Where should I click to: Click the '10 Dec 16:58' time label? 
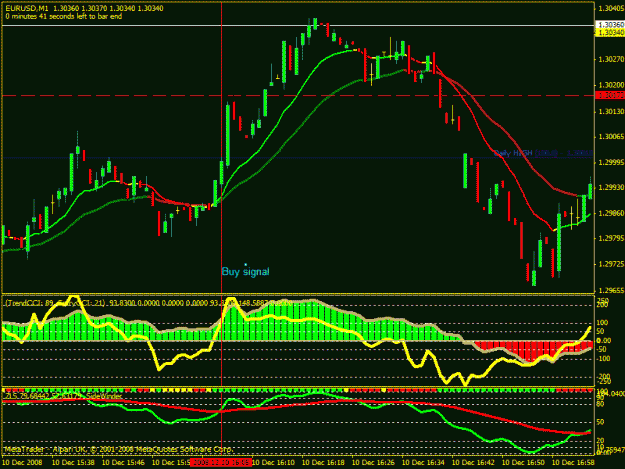click(573, 463)
